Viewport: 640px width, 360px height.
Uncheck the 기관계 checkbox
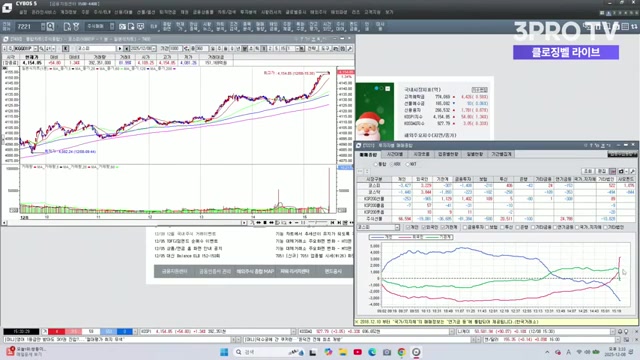[x=442, y=227]
